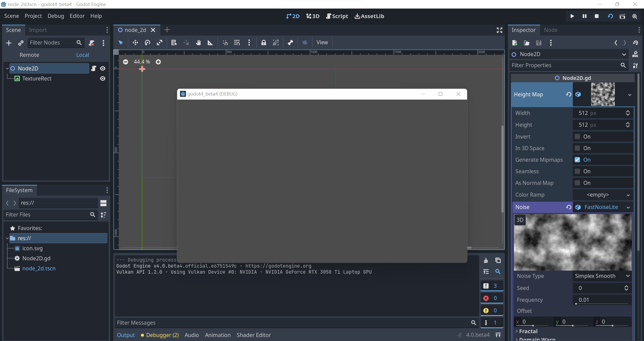Enable the In 3D Space checkbox
Screen dimensions: 644x341
[577, 148]
